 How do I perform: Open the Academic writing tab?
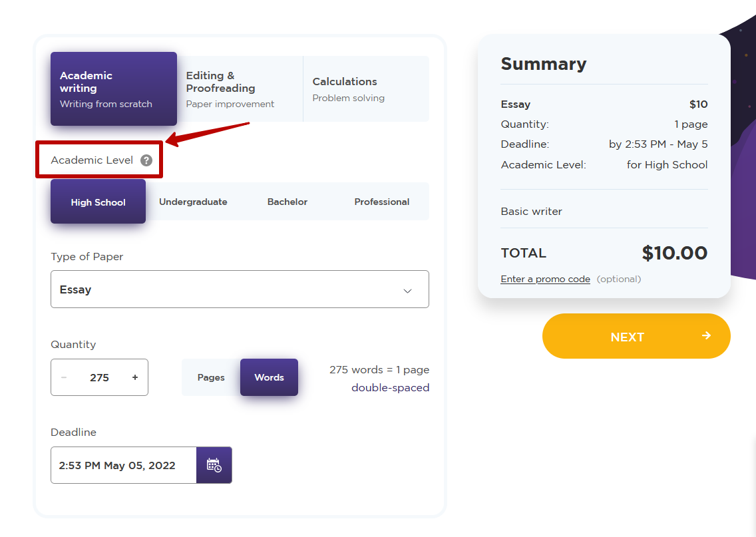114,89
